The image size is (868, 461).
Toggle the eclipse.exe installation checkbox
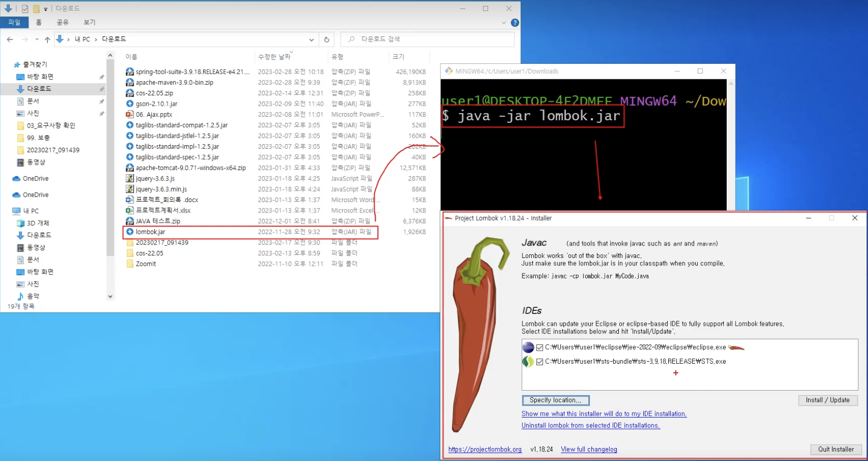[539, 348]
